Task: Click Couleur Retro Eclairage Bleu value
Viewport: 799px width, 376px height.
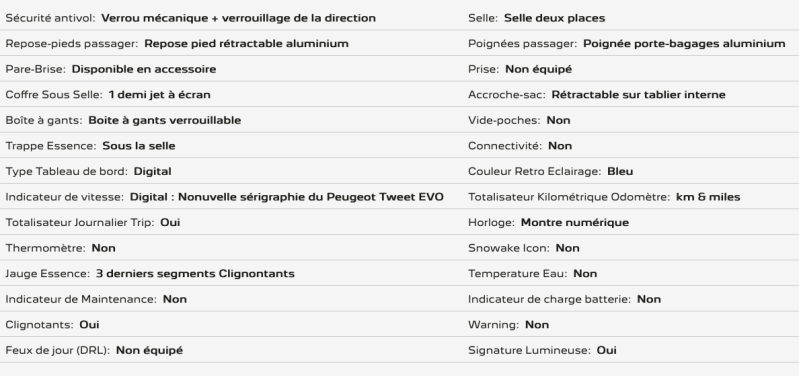Action: [620, 171]
